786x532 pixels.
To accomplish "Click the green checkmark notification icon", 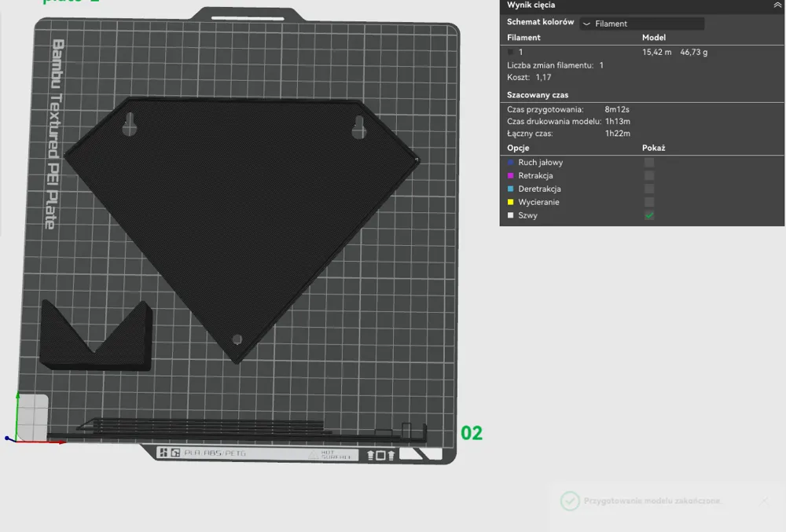I will tap(570, 501).
